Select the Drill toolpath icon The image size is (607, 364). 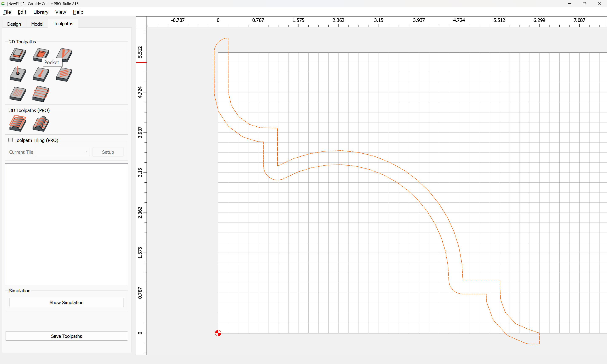(18, 74)
